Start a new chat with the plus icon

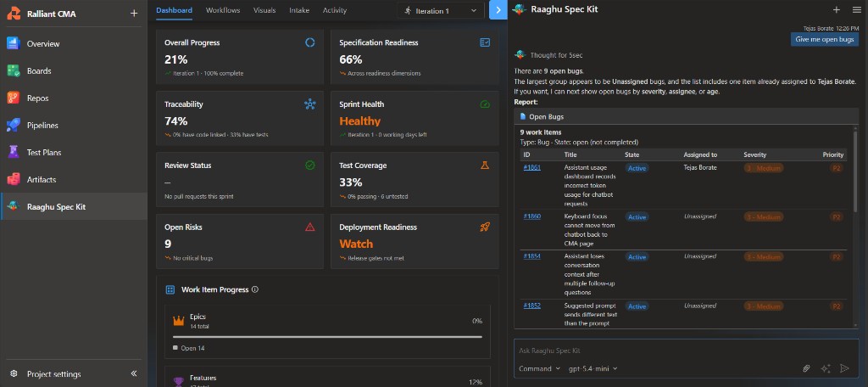[836, 9]
